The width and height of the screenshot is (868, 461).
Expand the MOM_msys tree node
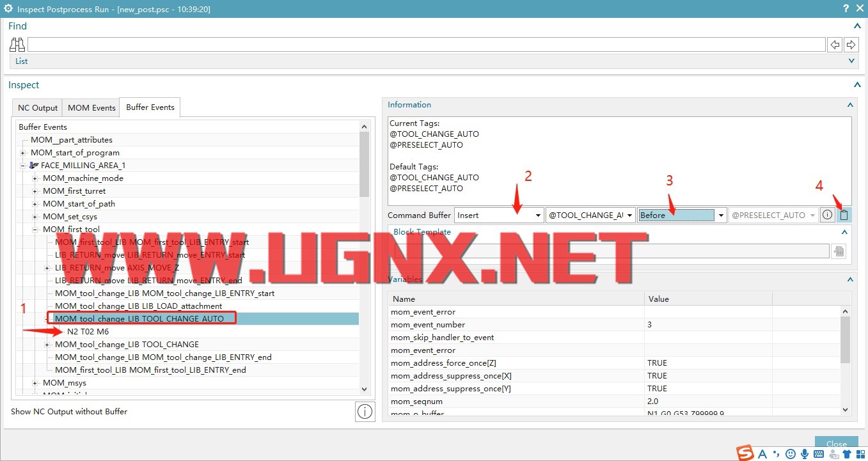click(x=35, y=383)
